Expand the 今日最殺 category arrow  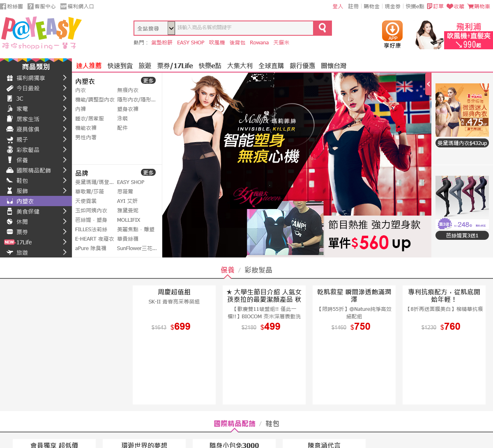click(65, 88)
